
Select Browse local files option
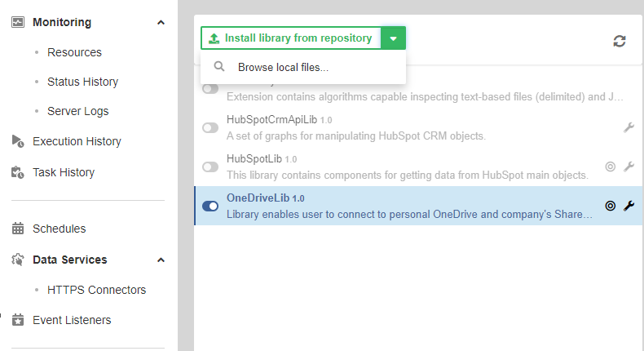(282, 68)
